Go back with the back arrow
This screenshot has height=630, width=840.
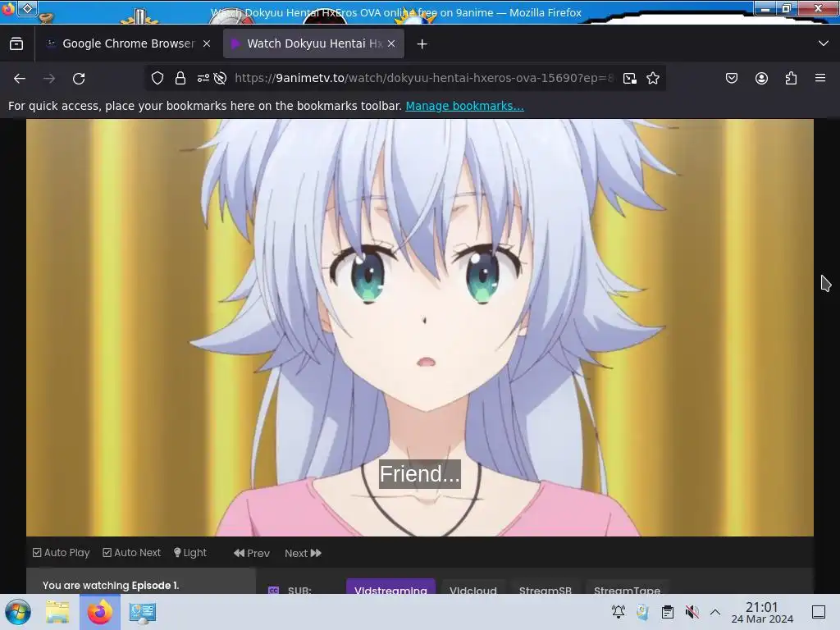coord(20,79)
